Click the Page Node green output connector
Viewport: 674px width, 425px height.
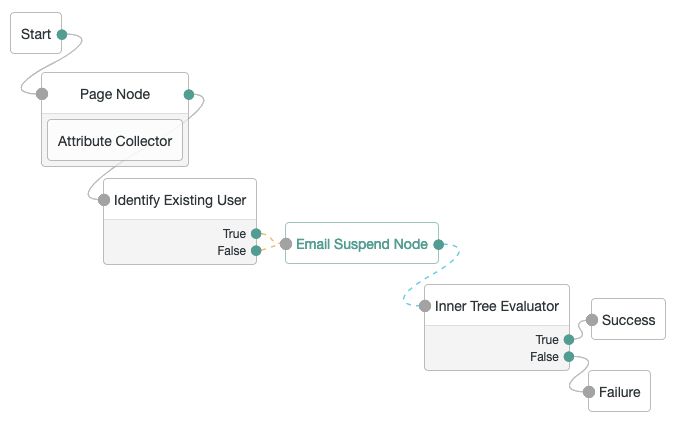pos(189,95)
